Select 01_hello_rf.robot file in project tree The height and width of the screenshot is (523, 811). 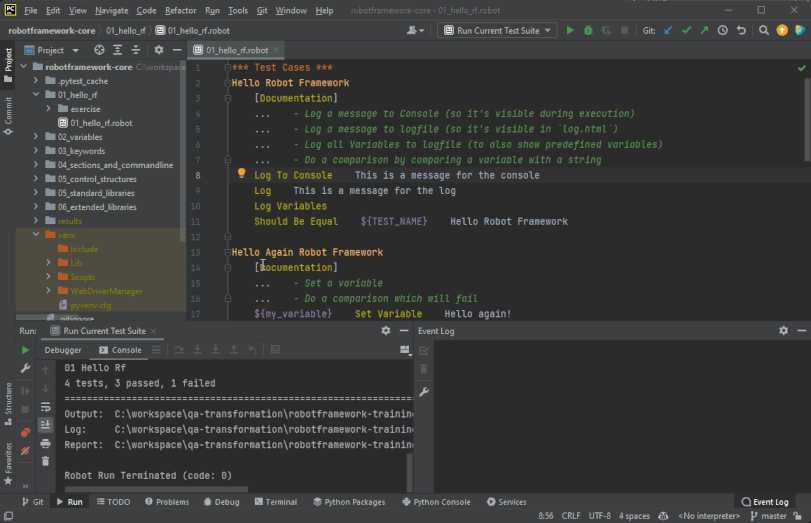[x=101, y=123]
